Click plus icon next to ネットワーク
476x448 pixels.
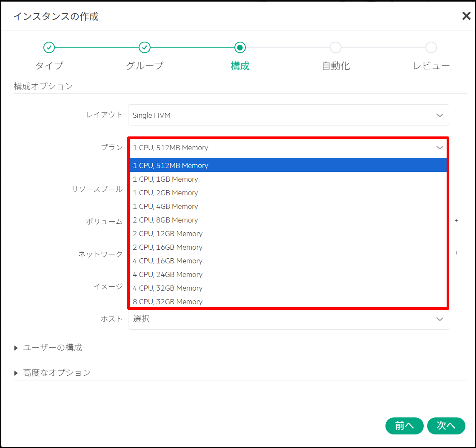coord(456,253)
